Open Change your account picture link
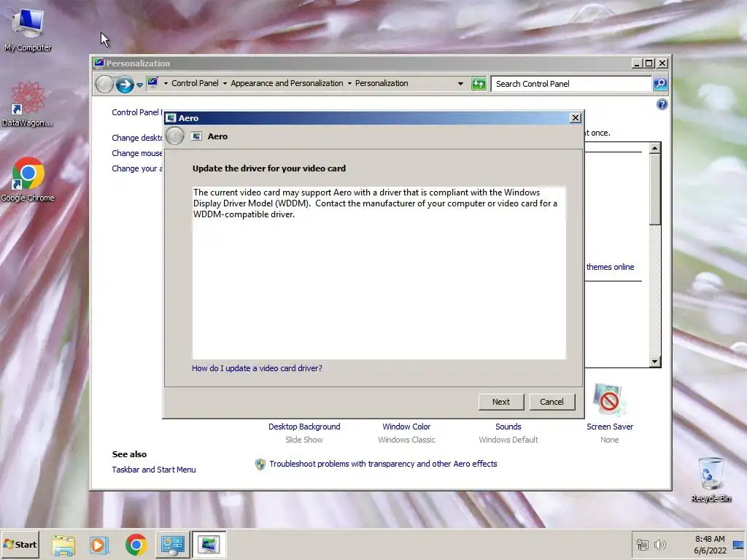The height and width of the screenshot is (560, 747). pos(136,168)
